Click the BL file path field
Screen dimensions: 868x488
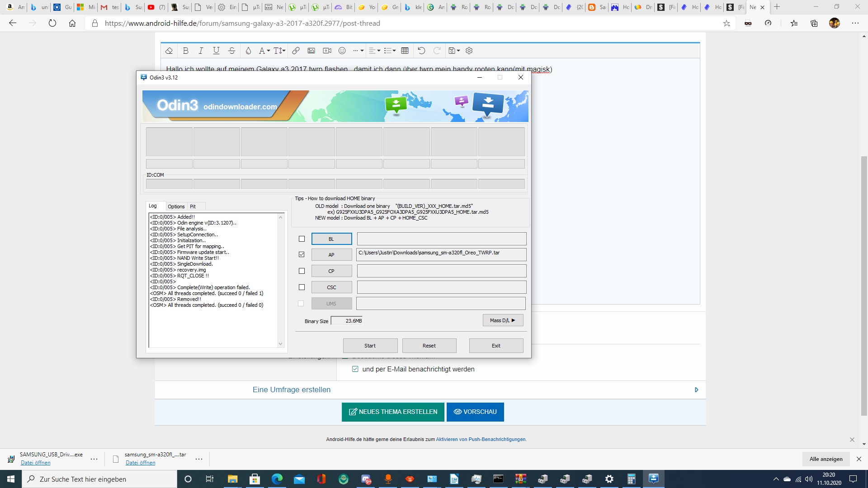pos(441,239)
